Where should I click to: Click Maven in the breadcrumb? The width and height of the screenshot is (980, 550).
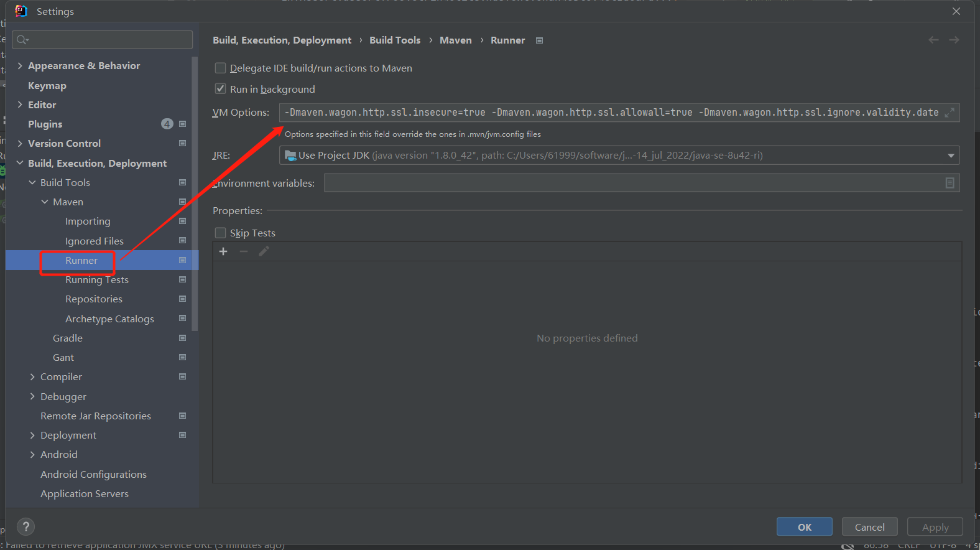456,40
